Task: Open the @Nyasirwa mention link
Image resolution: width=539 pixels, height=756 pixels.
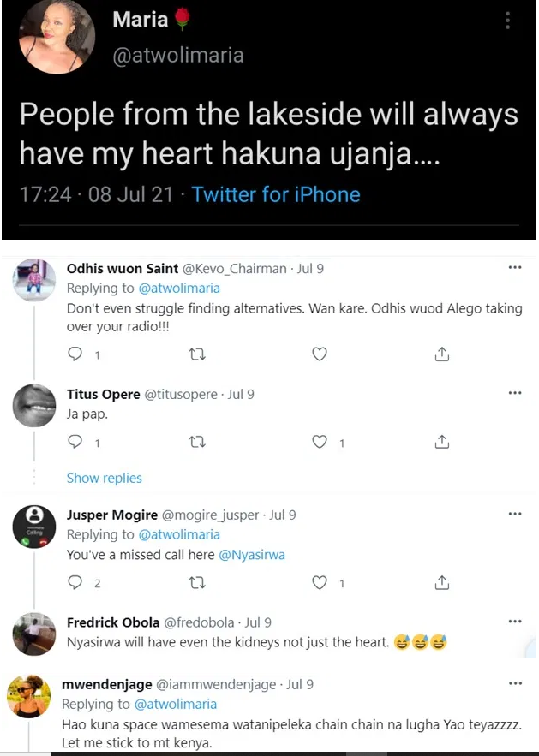Action: [x=252, y=554]
